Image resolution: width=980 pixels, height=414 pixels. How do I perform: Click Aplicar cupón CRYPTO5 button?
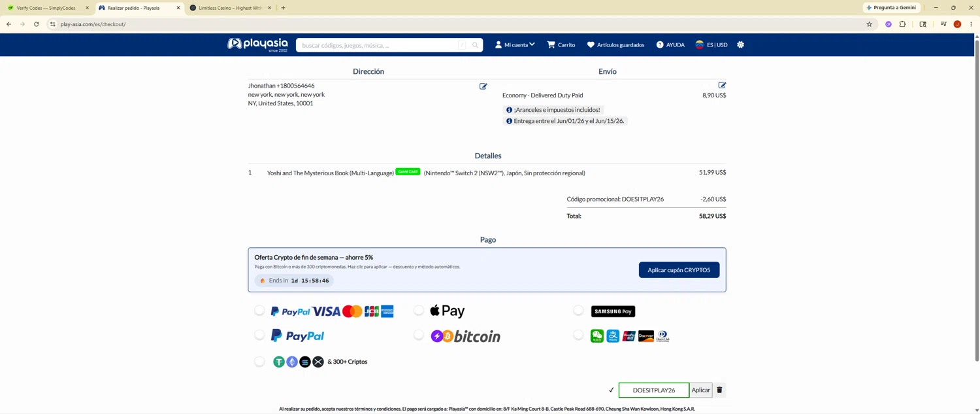click(679, 270)
